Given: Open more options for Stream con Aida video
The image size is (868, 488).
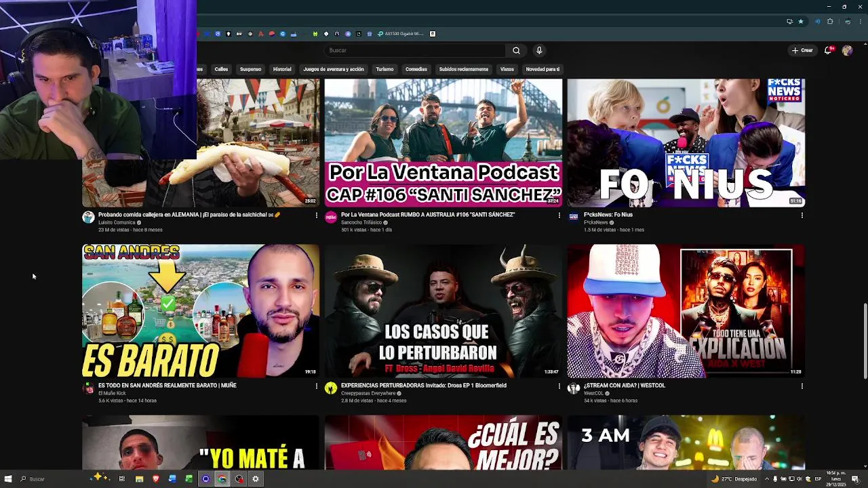Looking at the screenshot, I should click(802, 386).
